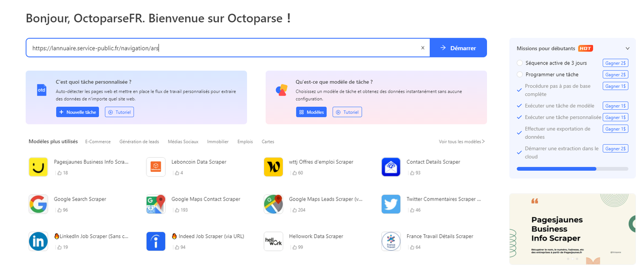Viewport: 644px width, 267px height.
Task: Select the Médias Sociaux tab
Action: (183, 142)
